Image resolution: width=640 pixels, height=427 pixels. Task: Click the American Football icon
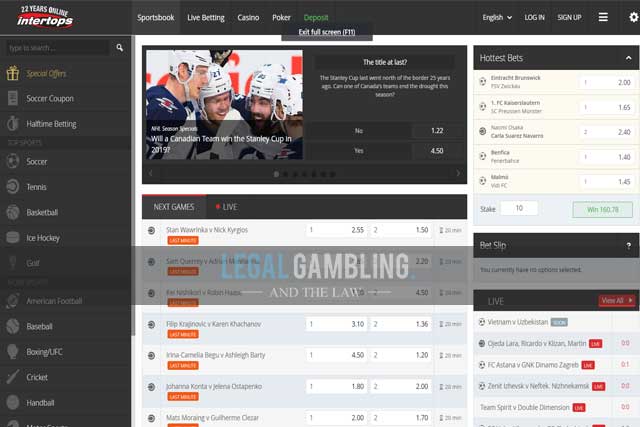pyautogui.click(x=13, y=301)
